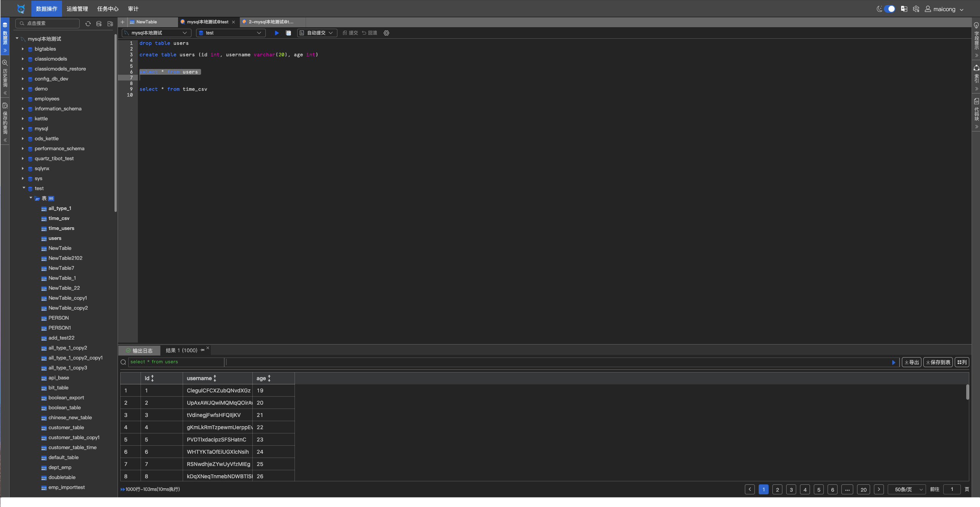The height and width of the screenshot is (507, 980).
Task: Go to results page 3
Action: (791, 489)
